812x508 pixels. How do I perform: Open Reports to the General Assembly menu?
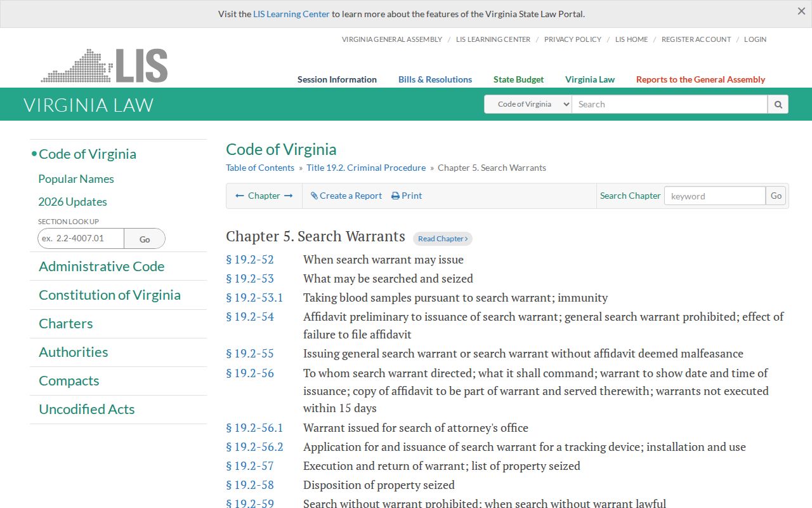pyautogui.click(x=700, y=79)
